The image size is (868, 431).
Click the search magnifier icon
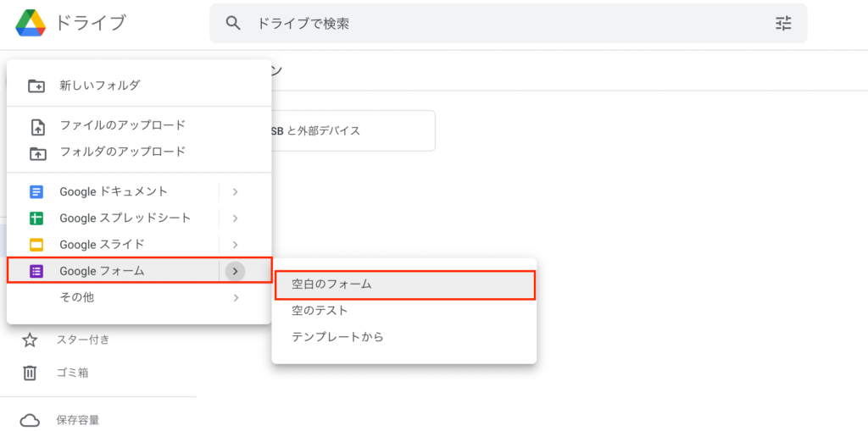[234, 23]
